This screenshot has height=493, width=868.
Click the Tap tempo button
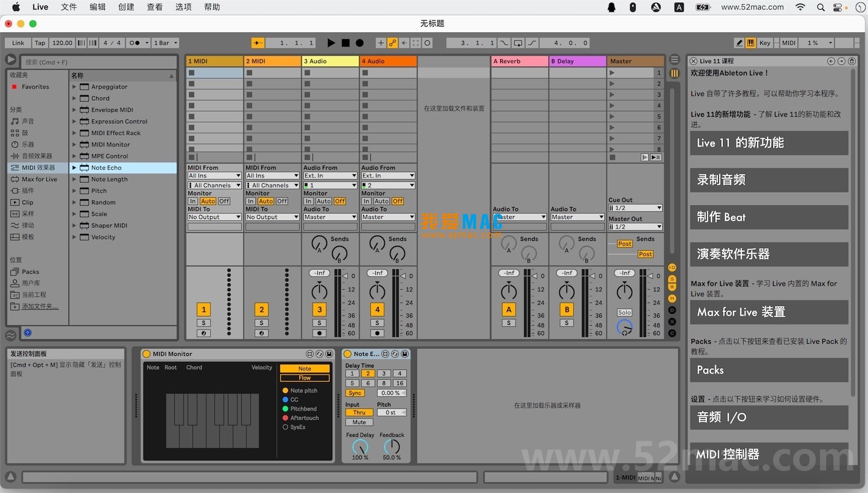click(40, 43)
